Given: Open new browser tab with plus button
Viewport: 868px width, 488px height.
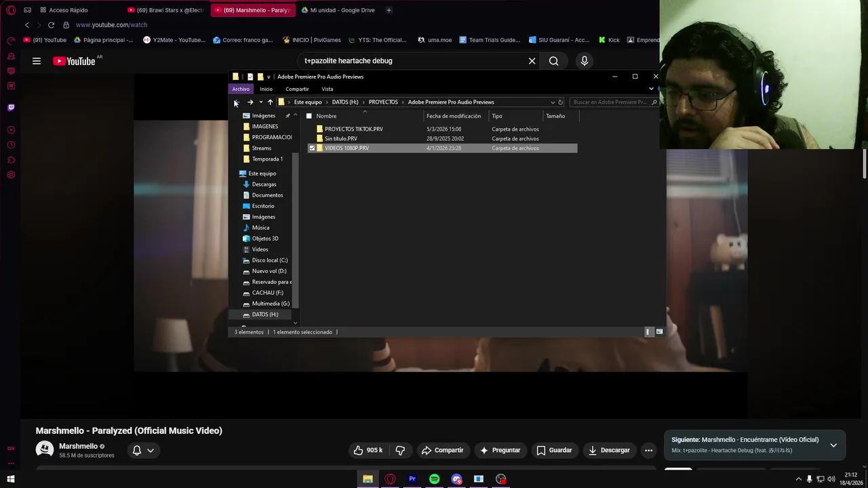Looking at the screenshot, I should 389,10.
